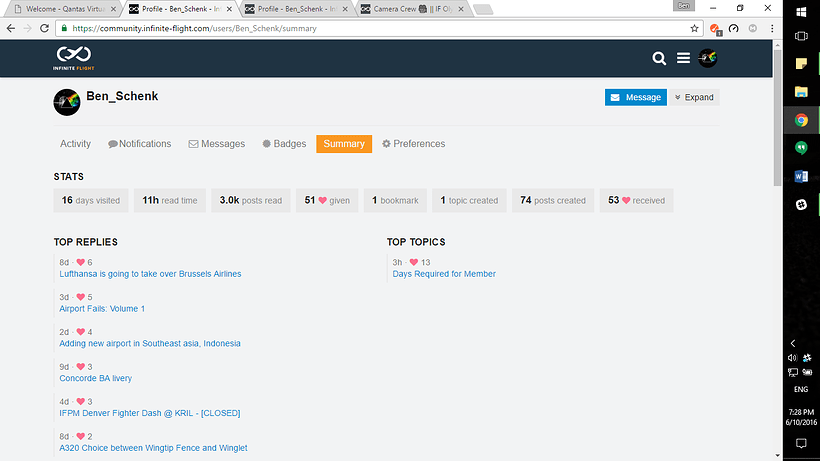This screenshot has height=461, width=820.
Task: Open the hamburger menu in site header
Action: [683, 58]
